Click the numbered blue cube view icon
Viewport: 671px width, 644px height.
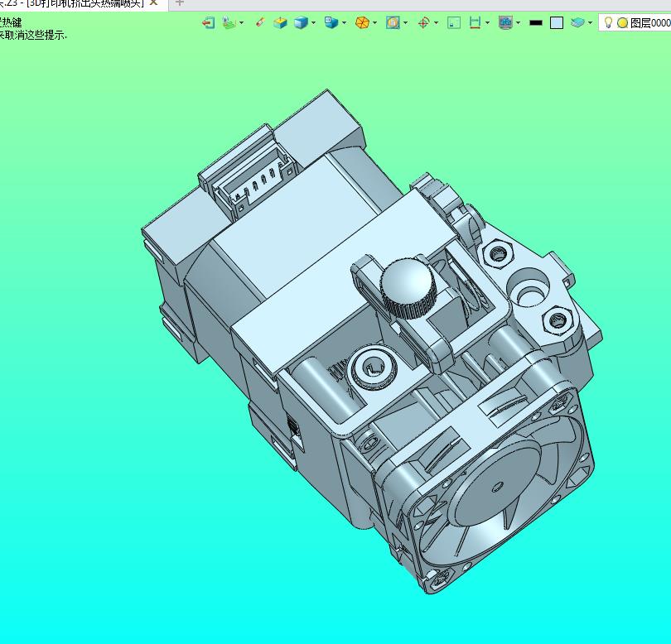point(331,22)
